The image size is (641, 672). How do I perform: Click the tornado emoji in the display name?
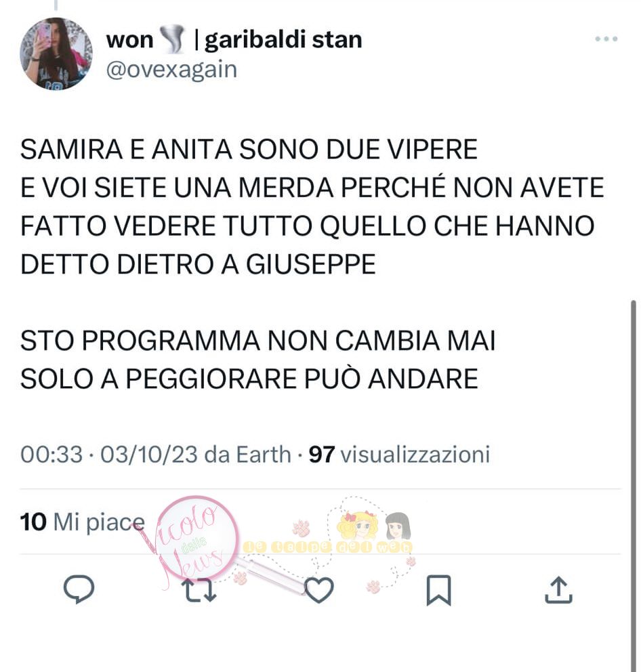coord(172,39)
